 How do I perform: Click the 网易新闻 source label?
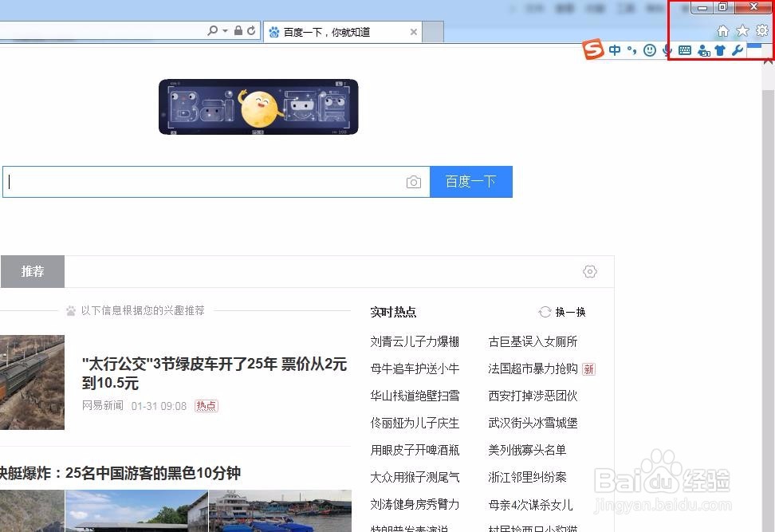102,406
